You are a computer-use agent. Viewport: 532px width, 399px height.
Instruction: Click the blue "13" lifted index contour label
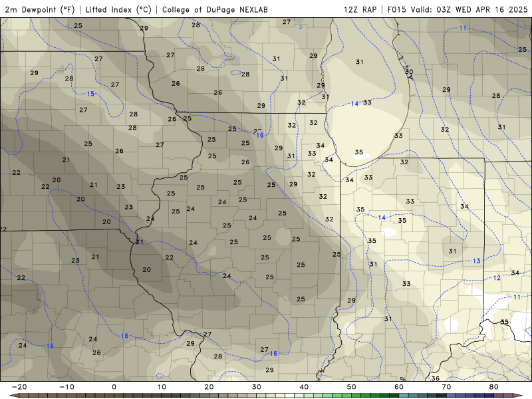(x=477, y=261)
